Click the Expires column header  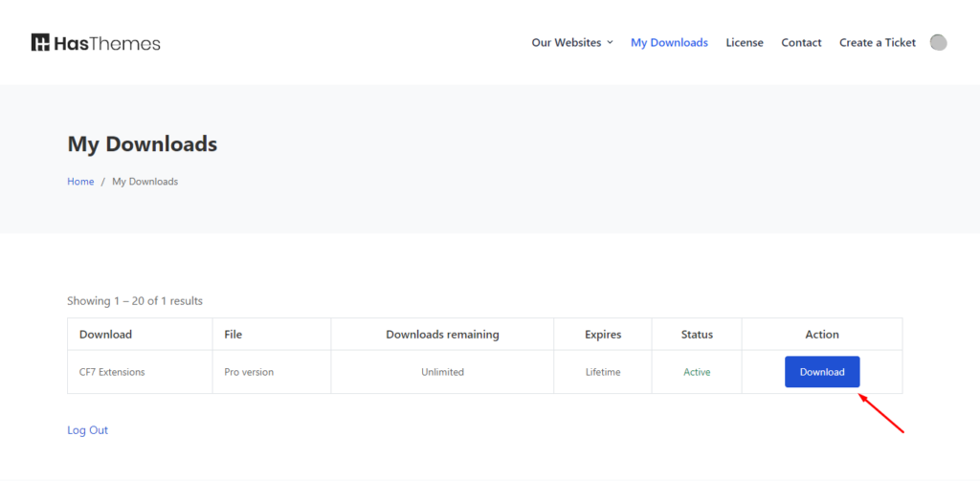point(603,335)
